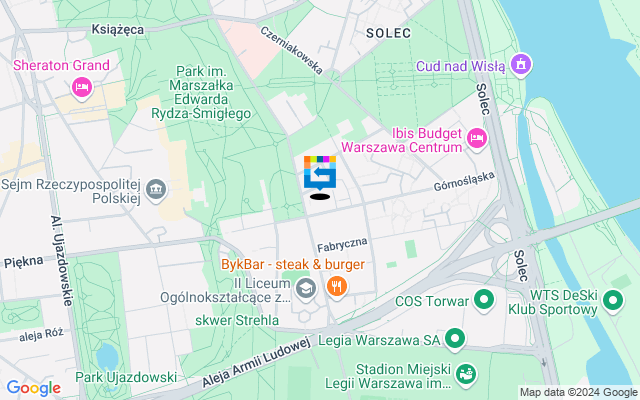Open the Google logo link

click(33, 388)
